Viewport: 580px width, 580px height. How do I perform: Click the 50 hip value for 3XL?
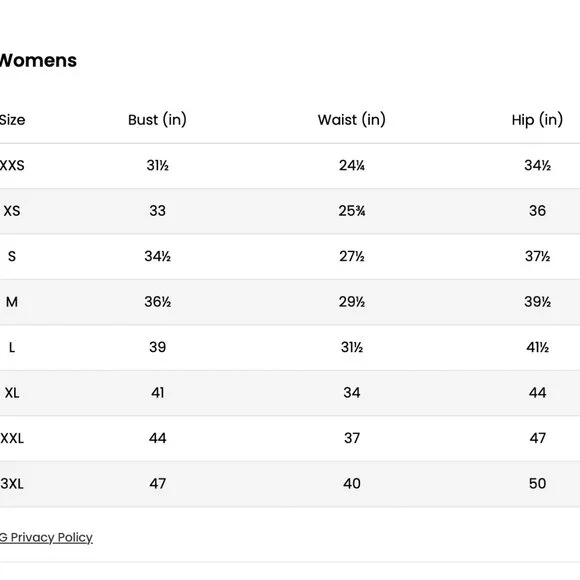537,484
